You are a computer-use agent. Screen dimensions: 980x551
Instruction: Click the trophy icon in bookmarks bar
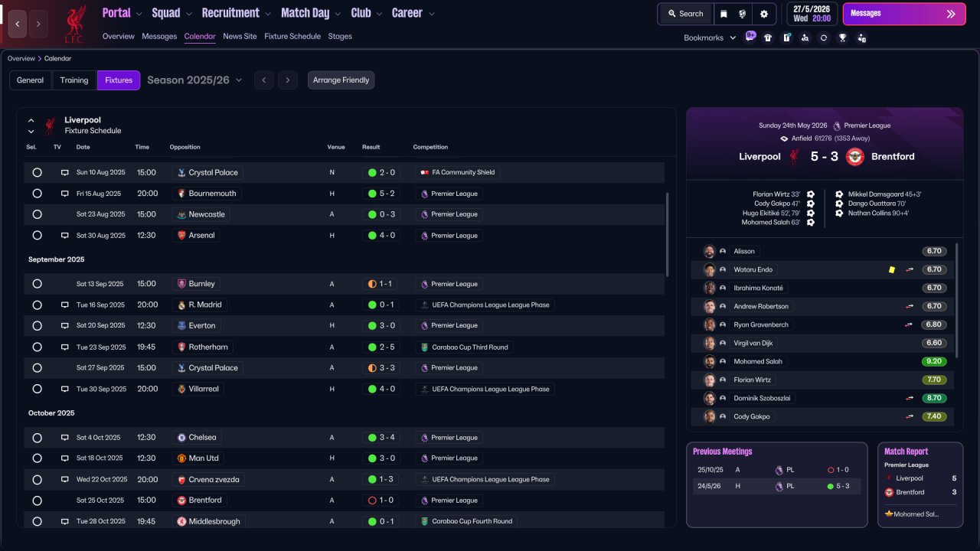click(x=842, y=37)
